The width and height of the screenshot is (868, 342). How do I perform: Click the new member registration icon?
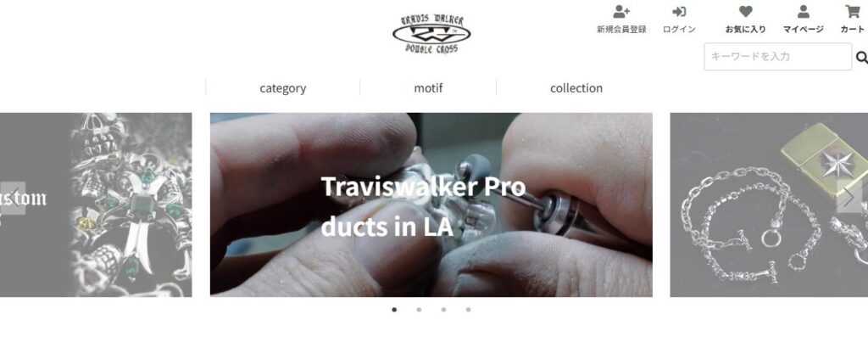pyautogui.click(x=621, y=12)
